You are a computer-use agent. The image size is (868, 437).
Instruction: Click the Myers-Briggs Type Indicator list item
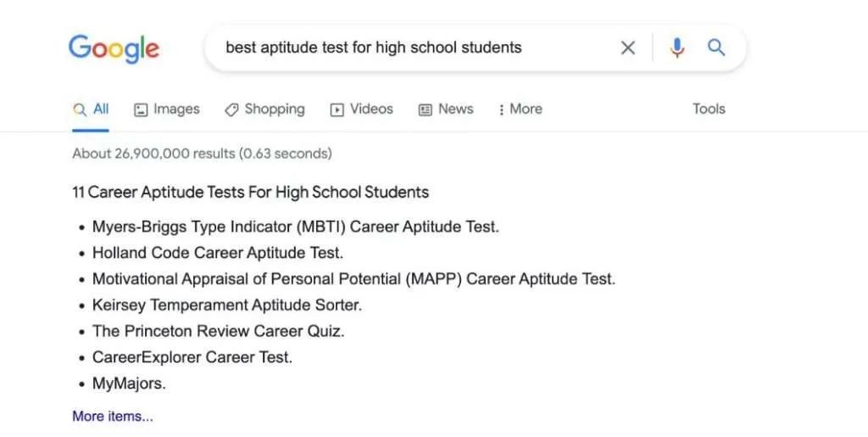point(296,227)
